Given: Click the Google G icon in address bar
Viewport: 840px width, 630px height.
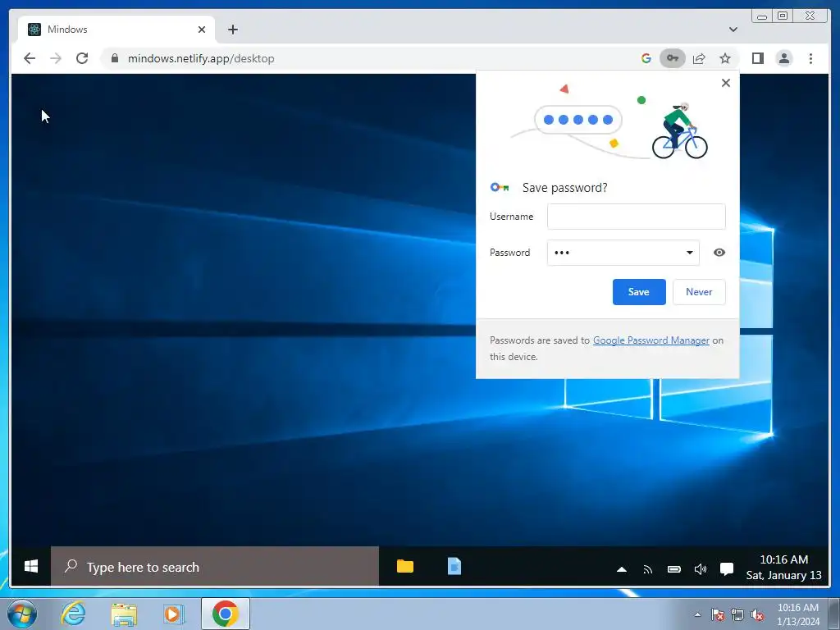Looking at the screenshot, I should click(x=646, y=58).
